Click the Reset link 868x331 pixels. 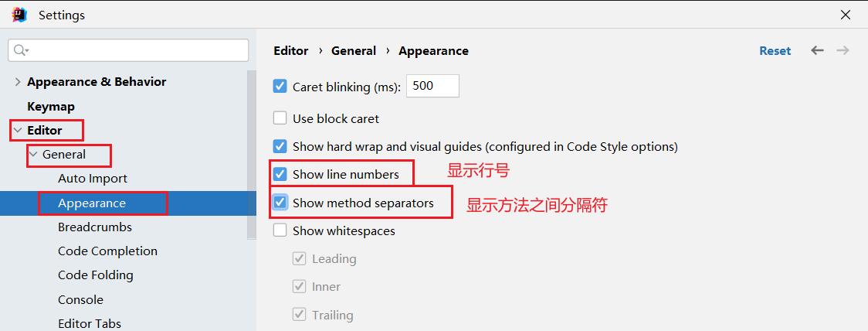pos(775,50)
